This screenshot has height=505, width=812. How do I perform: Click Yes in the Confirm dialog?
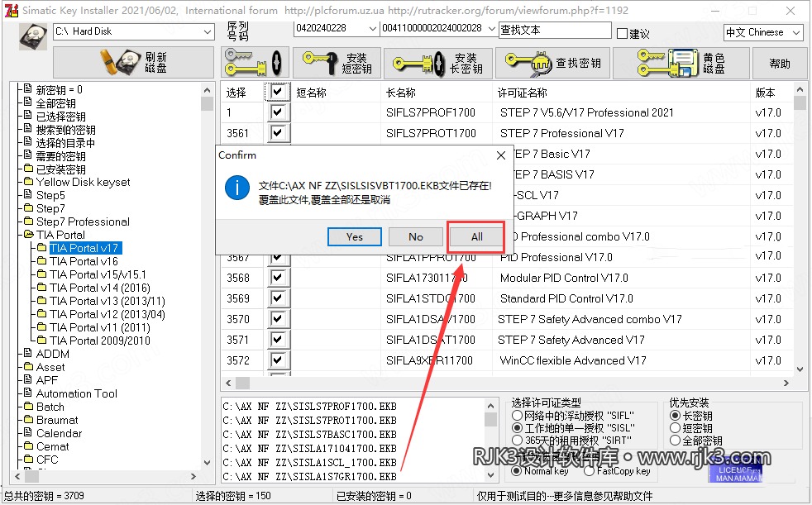click(x=355, y=237)
